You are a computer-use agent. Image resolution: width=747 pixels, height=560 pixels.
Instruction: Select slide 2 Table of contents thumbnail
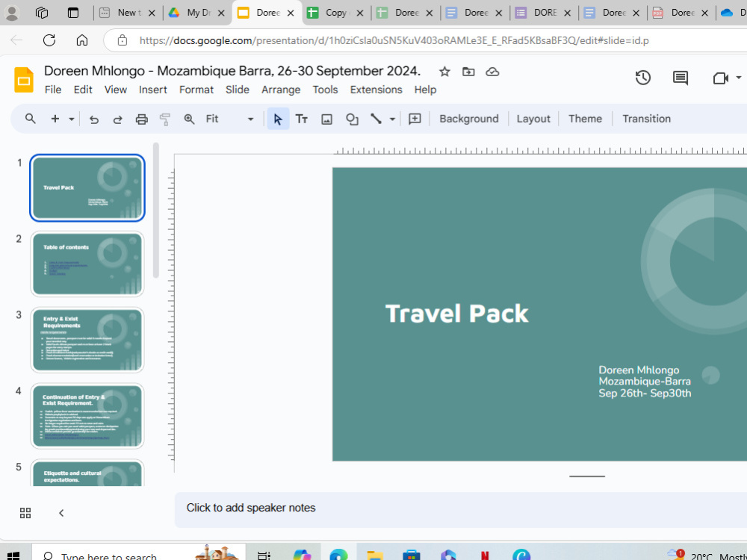click(87, 264)
